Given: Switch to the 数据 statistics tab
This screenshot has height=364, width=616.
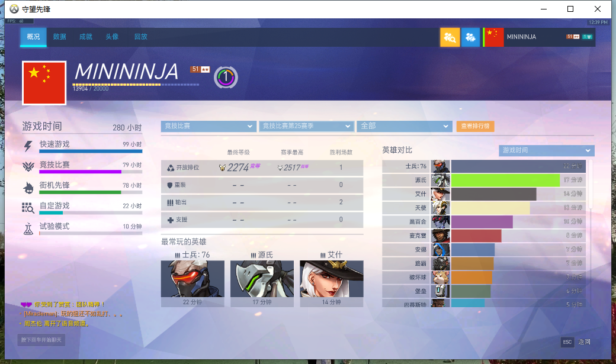Looking at the screenshot, I should (60, 37).
